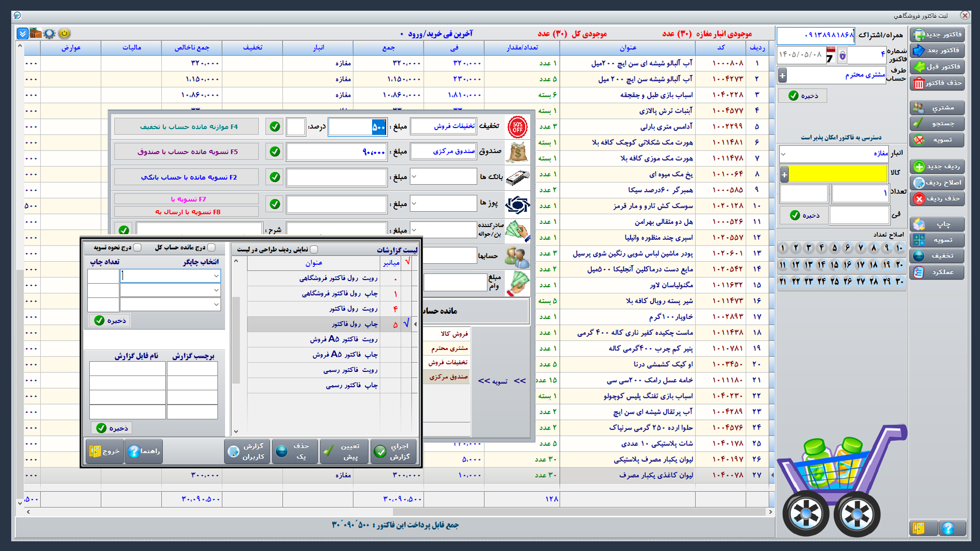The image size is (980, 551).
Task: Toggle the purple lock icon by invoice number
Action: click(842, 55)
